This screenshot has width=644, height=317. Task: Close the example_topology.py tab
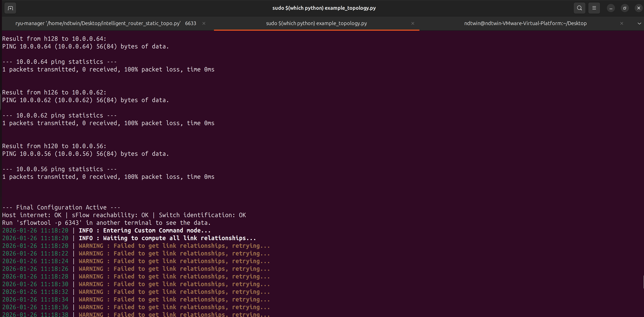point(413,23)
